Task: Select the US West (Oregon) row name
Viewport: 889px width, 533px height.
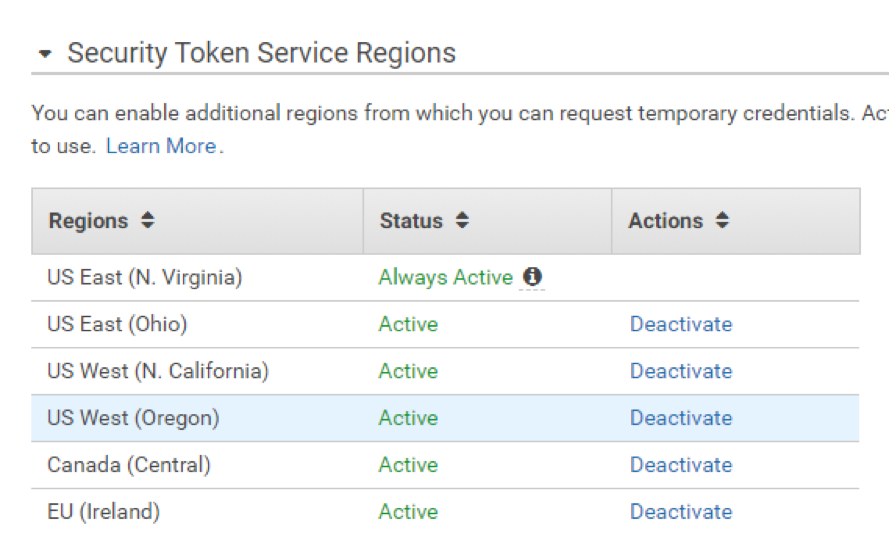Action: [x=133, y=418]
